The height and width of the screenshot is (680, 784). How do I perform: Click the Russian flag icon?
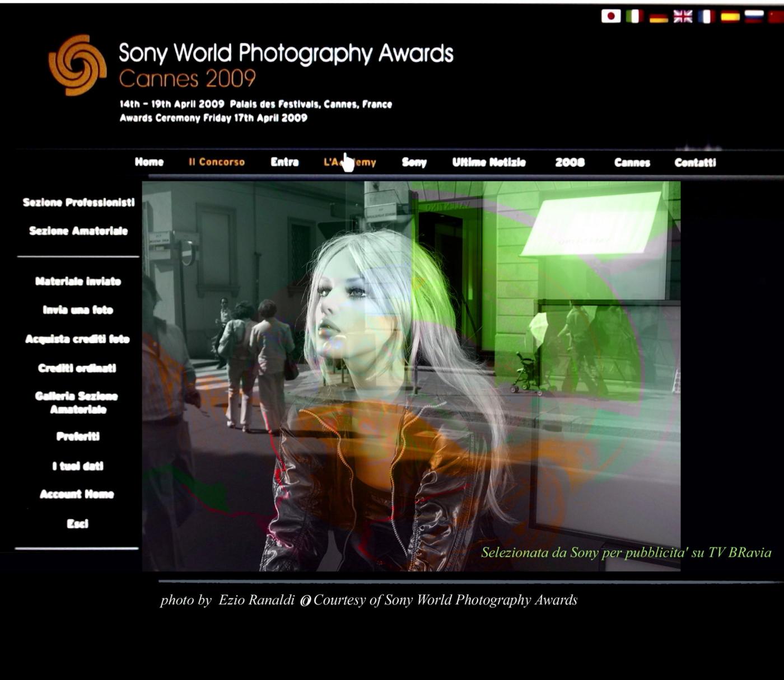click(754, 17)
